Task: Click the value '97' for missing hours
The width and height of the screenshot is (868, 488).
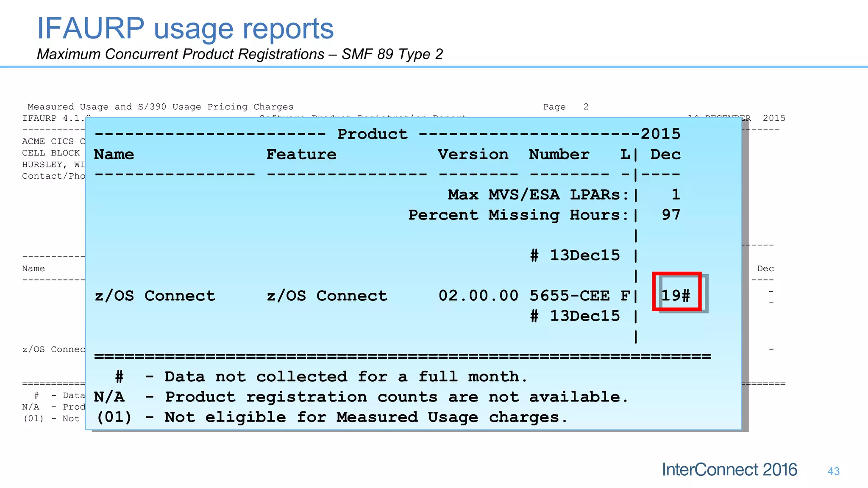Action: [671, 215]
